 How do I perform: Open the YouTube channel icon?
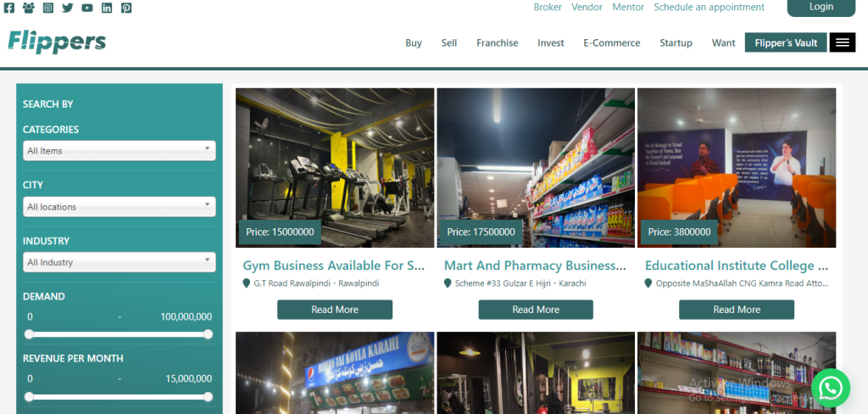87,8
